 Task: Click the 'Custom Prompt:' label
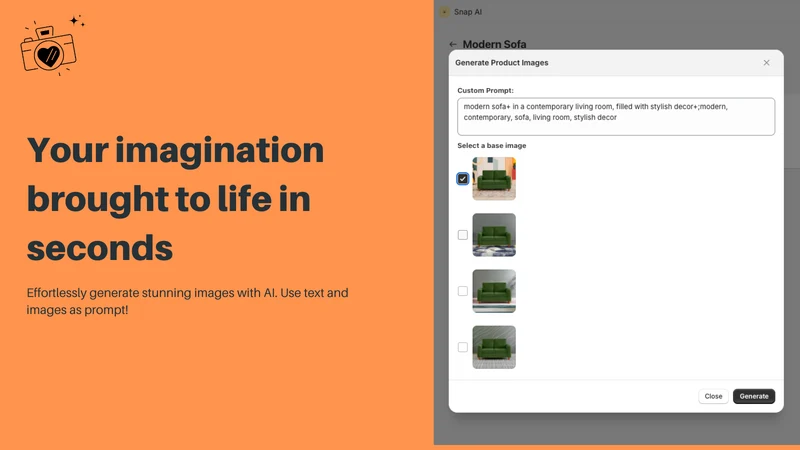pos(485,90)
